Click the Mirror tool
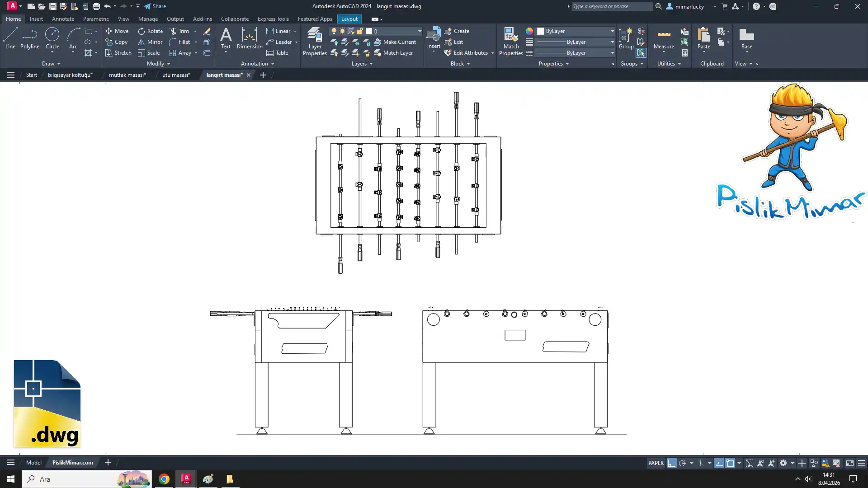Screen dimensions: 868x488 [150, 42]
